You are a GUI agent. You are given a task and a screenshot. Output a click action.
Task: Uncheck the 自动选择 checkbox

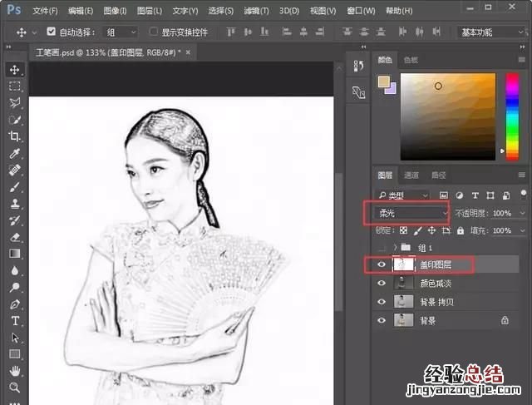tap(52, 32)
